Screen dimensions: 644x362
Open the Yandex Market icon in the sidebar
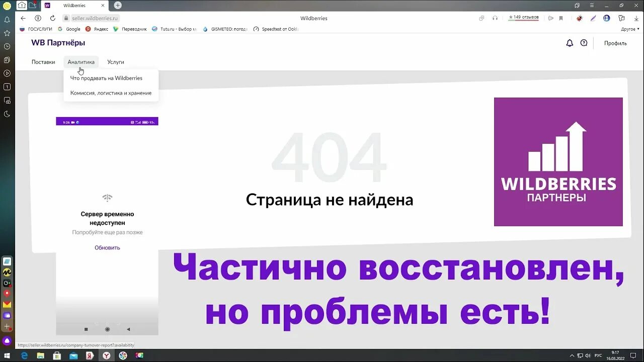[7, 272]
